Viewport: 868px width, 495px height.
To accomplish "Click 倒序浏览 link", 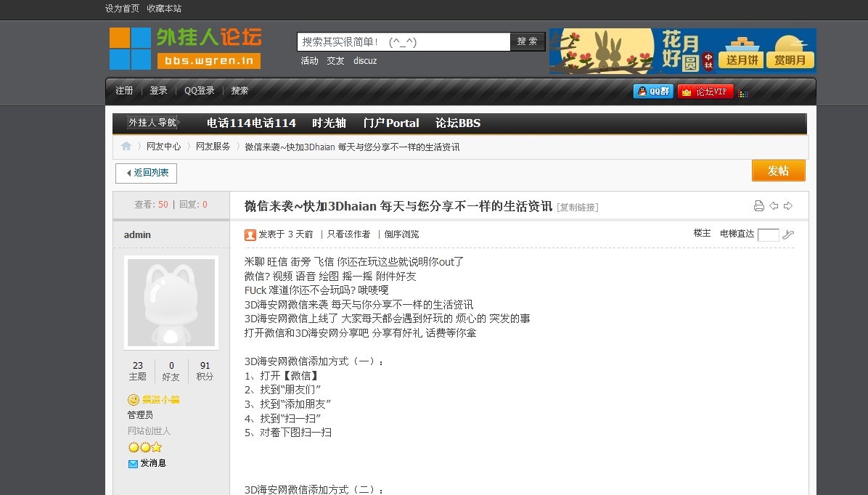I will click(401, 234).
